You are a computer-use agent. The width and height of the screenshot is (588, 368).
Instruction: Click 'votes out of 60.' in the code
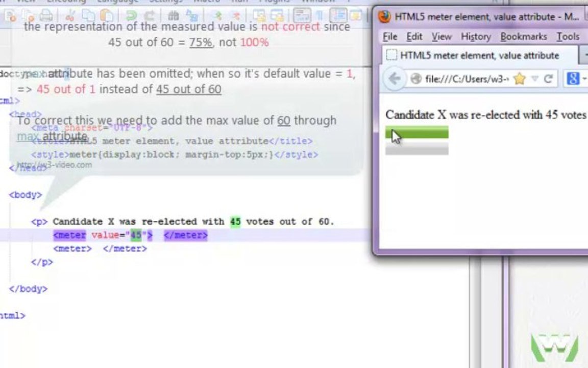coord(290,221)
